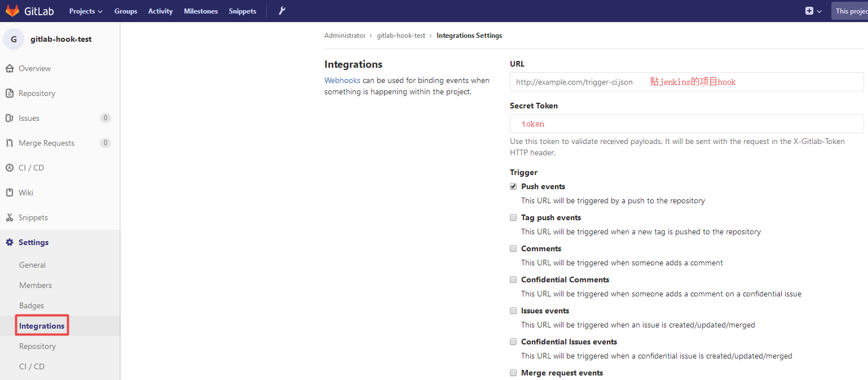Click the Trigger section label
The height and width of the screenshot is (380, 868).
tap(524, 172)
